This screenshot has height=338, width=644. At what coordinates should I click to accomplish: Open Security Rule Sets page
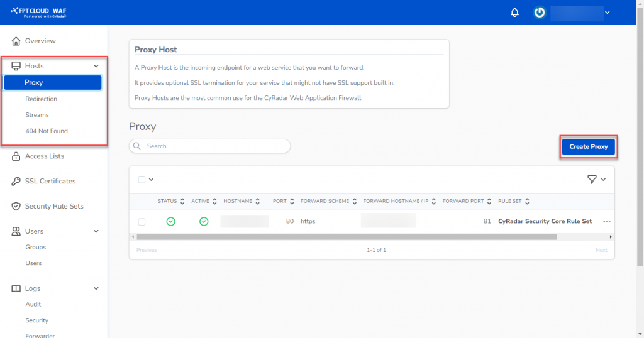click(53, 206)
